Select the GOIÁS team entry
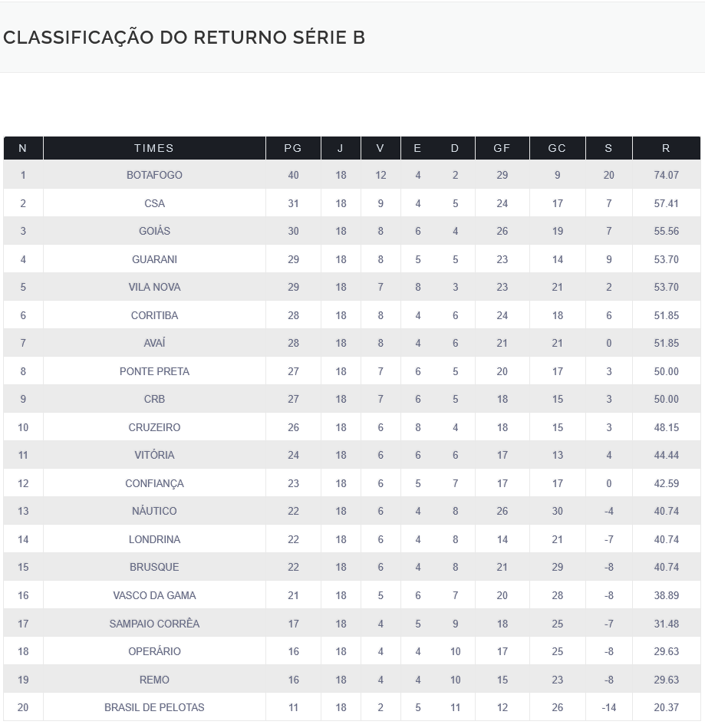 (154, 231)
